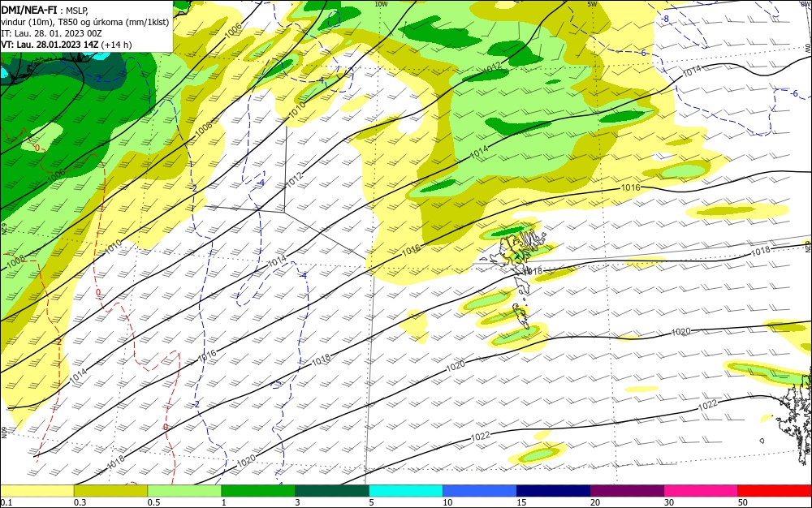This screenshot has height=508, width=812.
Task: Click the "(+14 h)" forecast offset
Action: pyautogui.click(x=116, y=45)
